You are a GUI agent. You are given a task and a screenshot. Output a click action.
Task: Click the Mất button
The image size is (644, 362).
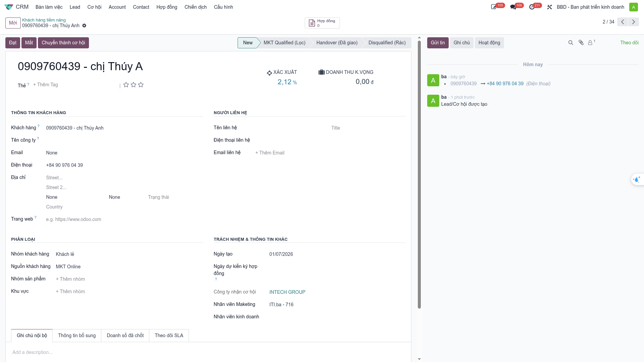coord(29,43)
